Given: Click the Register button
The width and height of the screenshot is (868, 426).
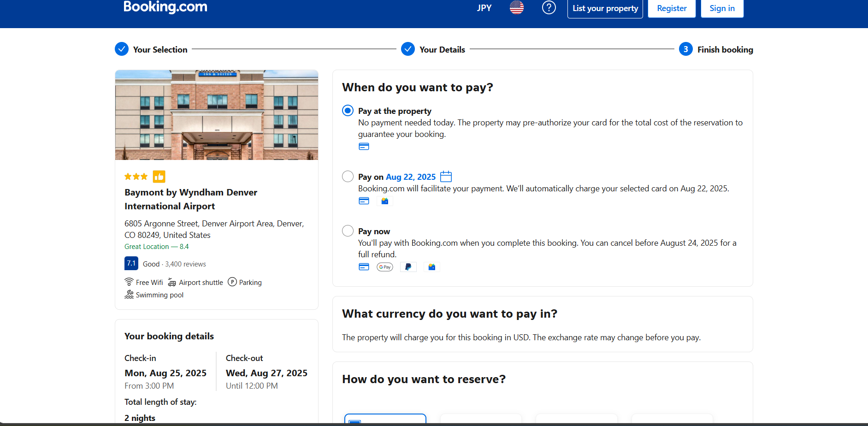Looking at the screenshot, I should [672, 8].
